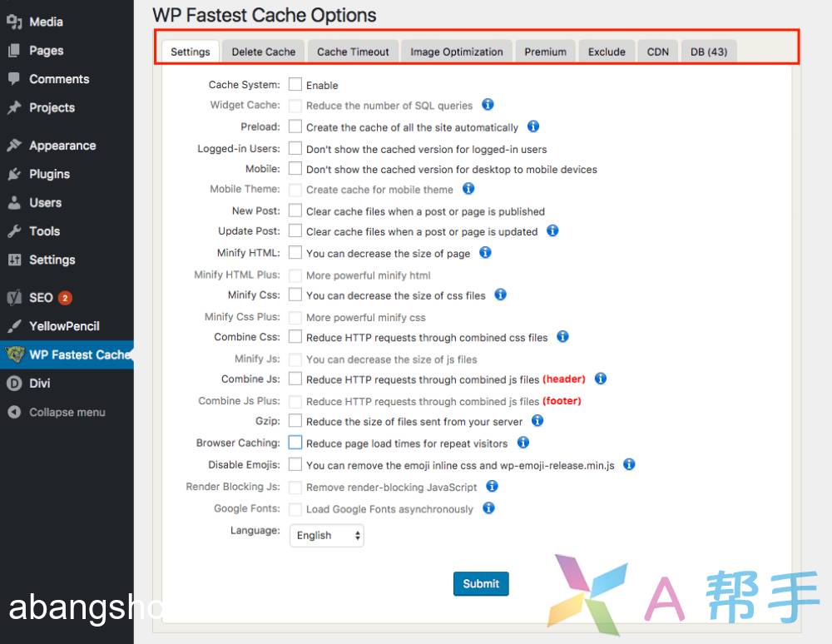Click info icon next to Minify HTML

click(485, 252)
